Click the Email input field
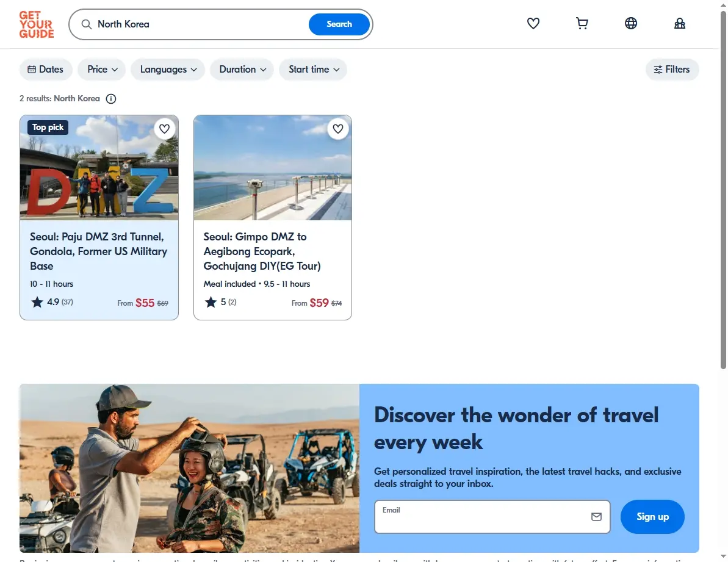This screenshot has width=728, height=562. 492,516
